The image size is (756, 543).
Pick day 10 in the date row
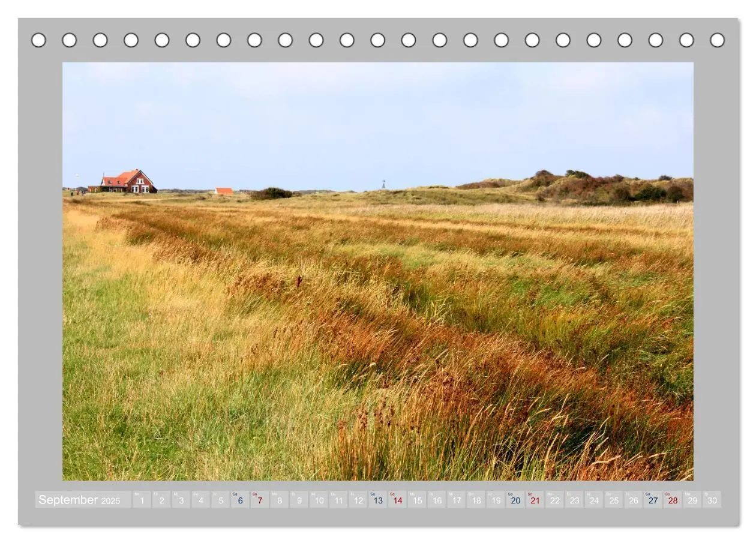(319, 500)
